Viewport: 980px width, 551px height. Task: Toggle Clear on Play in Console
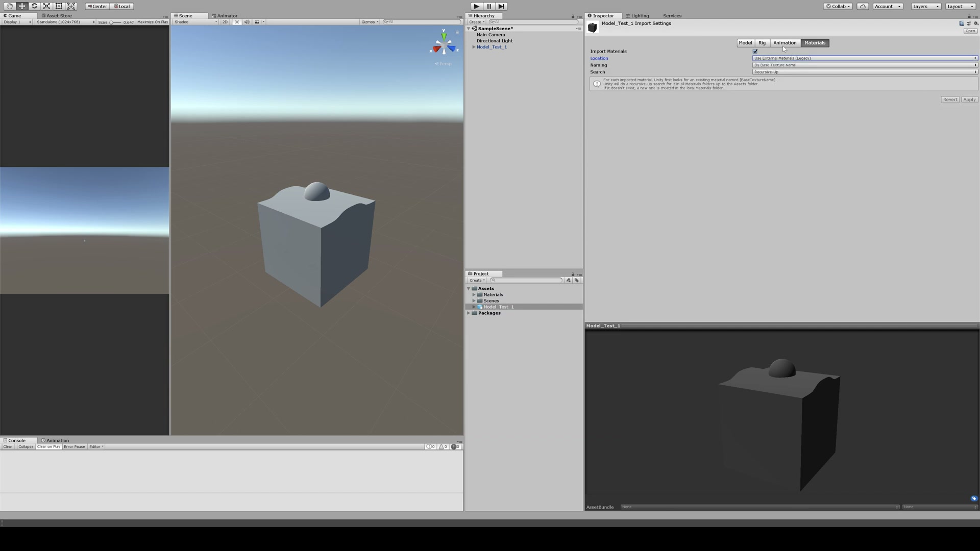pos(48,447)
